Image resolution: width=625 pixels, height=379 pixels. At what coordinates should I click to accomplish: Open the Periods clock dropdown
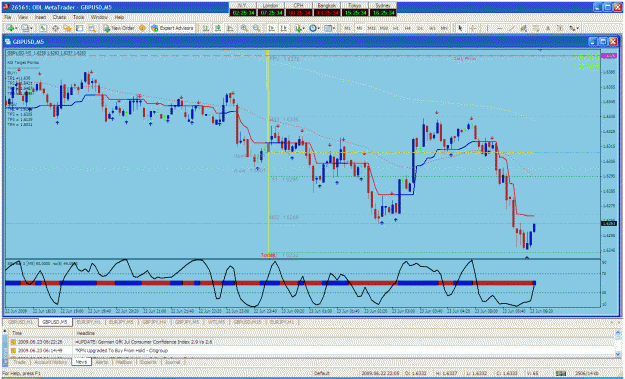(x=314, y=28)
